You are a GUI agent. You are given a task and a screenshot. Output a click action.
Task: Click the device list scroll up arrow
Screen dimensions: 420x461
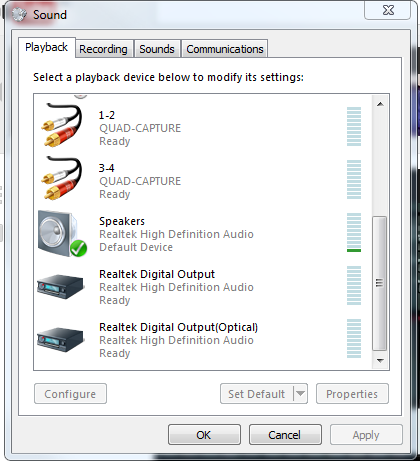pyautogui.click(x=380, y=104)
